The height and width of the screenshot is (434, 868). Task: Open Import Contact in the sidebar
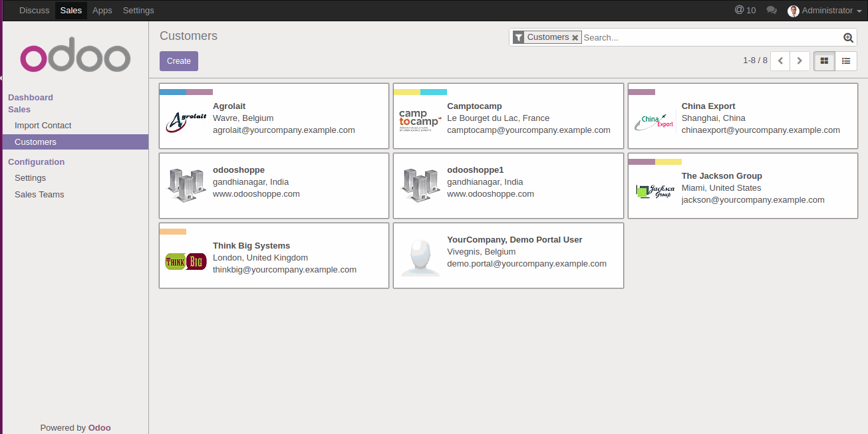point(43,126)
